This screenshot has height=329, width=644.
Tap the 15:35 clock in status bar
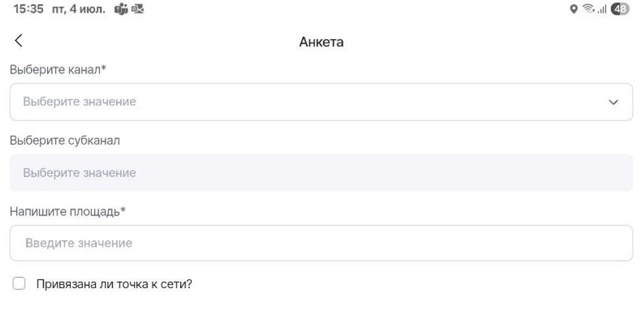[x=29, y=9]
